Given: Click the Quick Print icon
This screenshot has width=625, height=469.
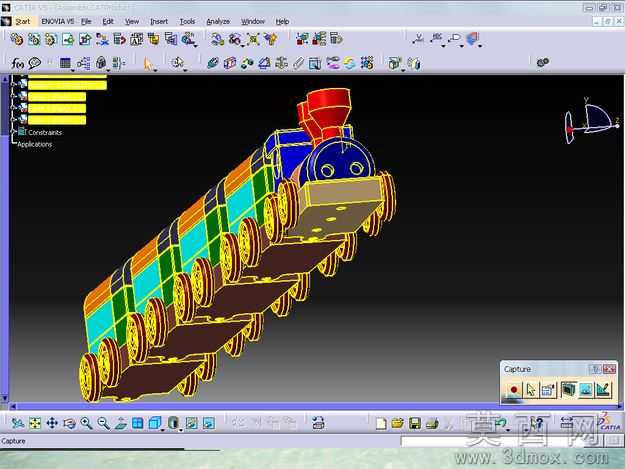Looking at the screenshot, I should [x=432, y=423].
